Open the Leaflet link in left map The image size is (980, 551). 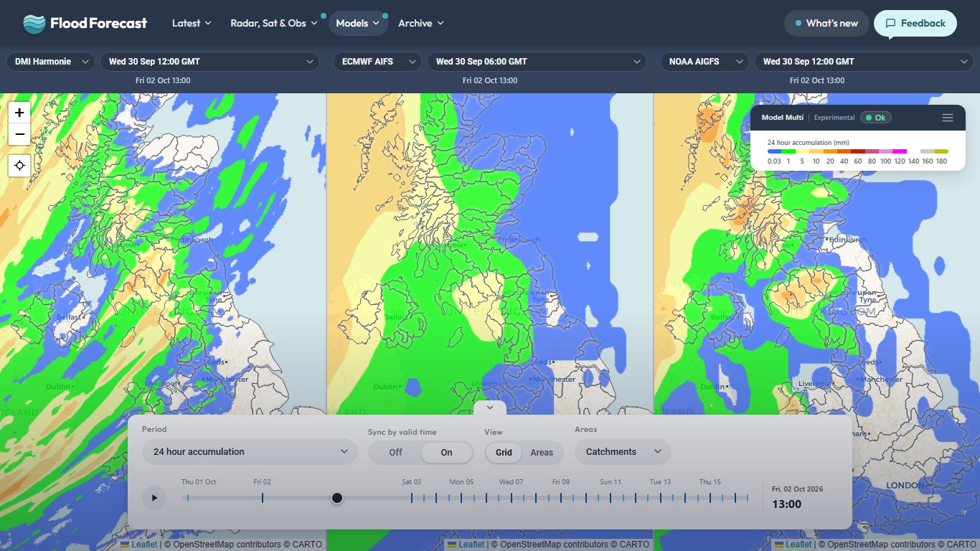tap(143, 545)
